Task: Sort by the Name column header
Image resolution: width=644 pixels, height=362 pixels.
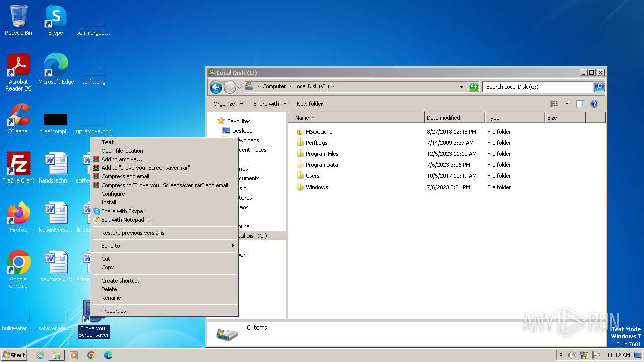Action: (356, 118)
